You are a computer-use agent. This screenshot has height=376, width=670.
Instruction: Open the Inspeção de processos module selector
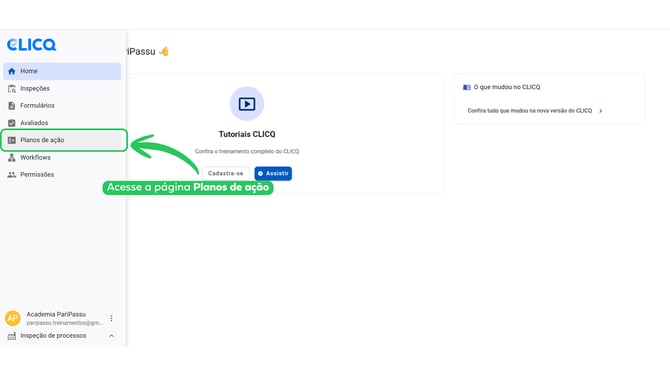point(61,336)
